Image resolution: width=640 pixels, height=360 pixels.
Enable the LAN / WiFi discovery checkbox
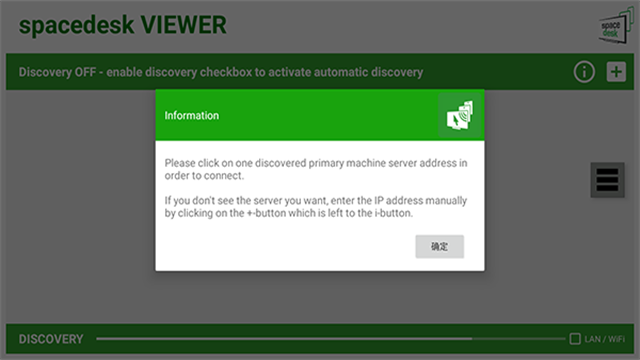tap(575, 339)
